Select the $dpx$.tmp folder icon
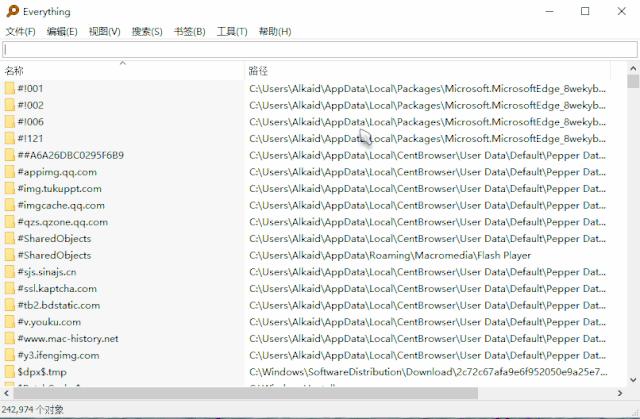 pyautogui.click(x=10, y=372)
